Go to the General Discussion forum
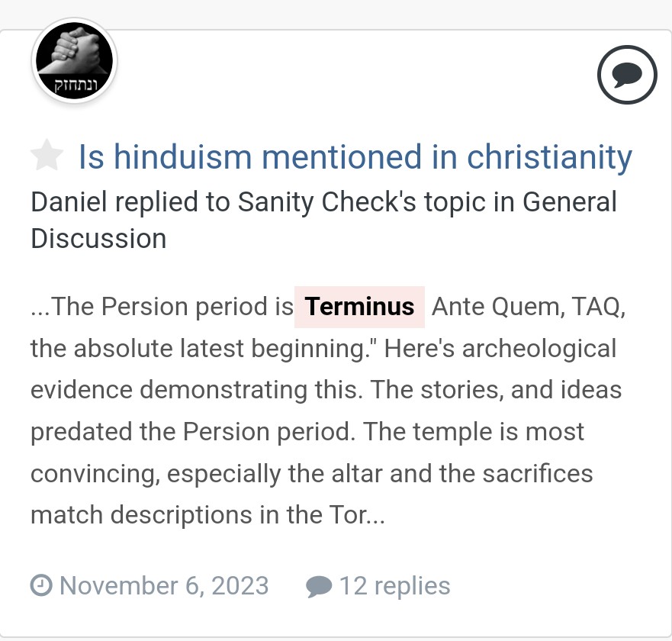The width and height of the screenshot is (672, 641). [323, 220]
